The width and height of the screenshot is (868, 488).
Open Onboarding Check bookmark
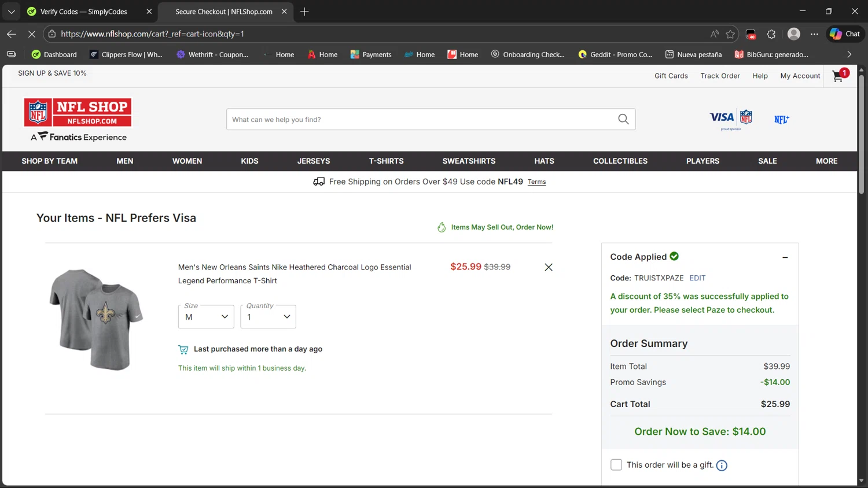coord(528,54)
